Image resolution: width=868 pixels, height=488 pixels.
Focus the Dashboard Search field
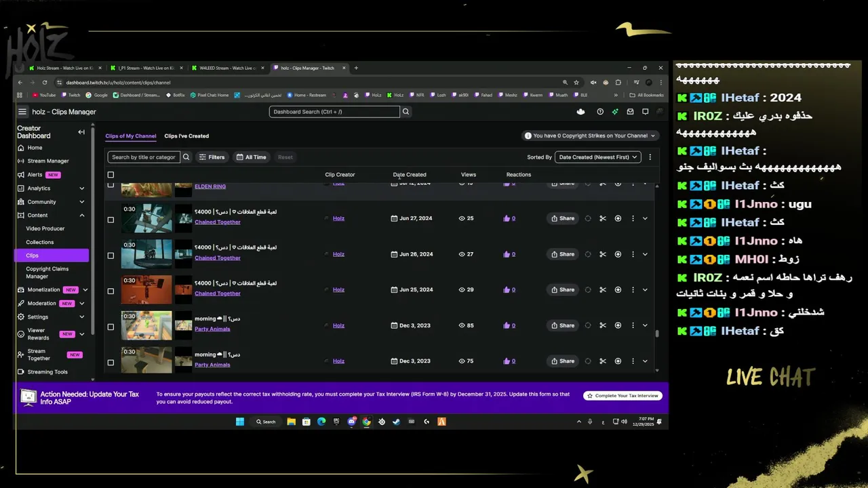pos(334,112)
